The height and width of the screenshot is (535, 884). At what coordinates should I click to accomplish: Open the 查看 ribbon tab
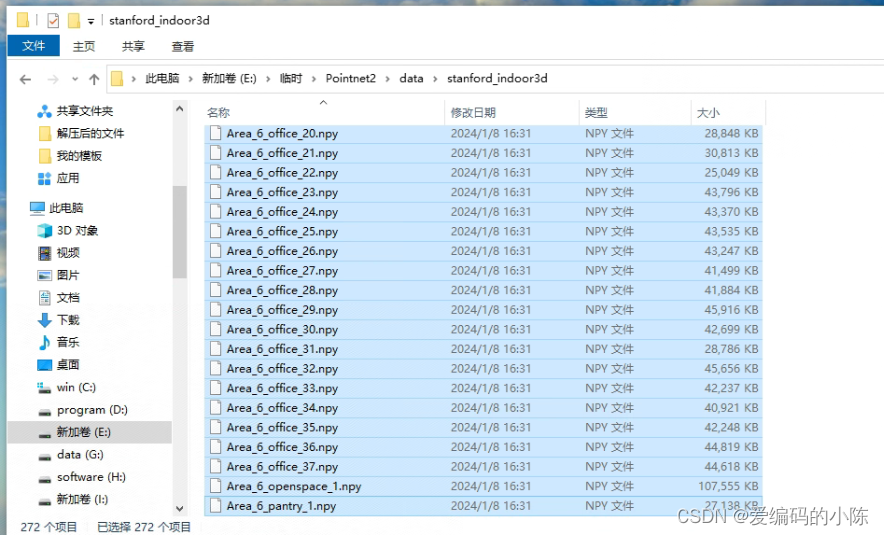pos(183,46)
